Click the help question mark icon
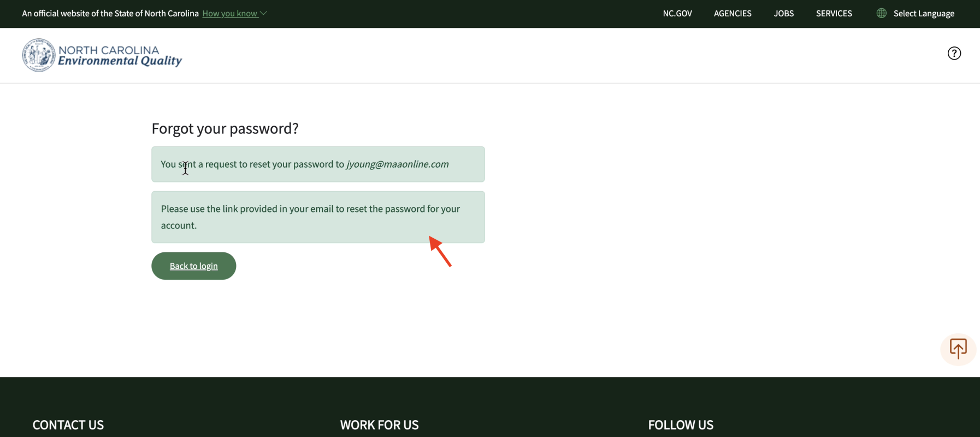980x437 pixels. pyautogui.click(x=954, y=53)
